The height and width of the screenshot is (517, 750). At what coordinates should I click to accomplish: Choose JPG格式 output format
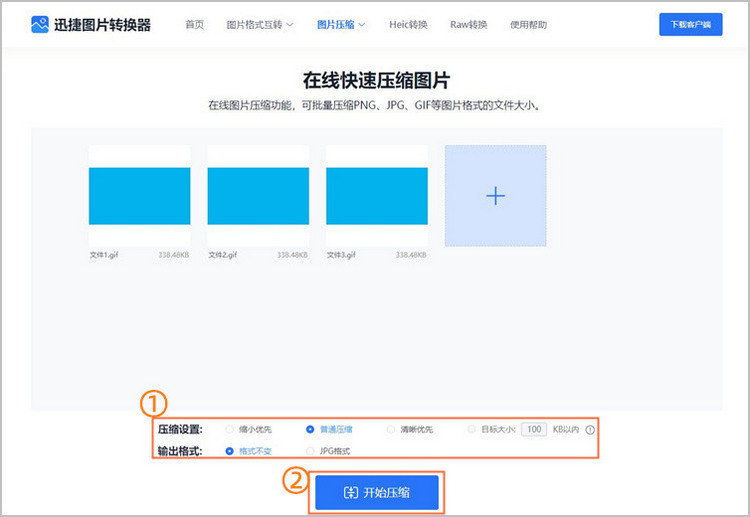tap(310, 451)
